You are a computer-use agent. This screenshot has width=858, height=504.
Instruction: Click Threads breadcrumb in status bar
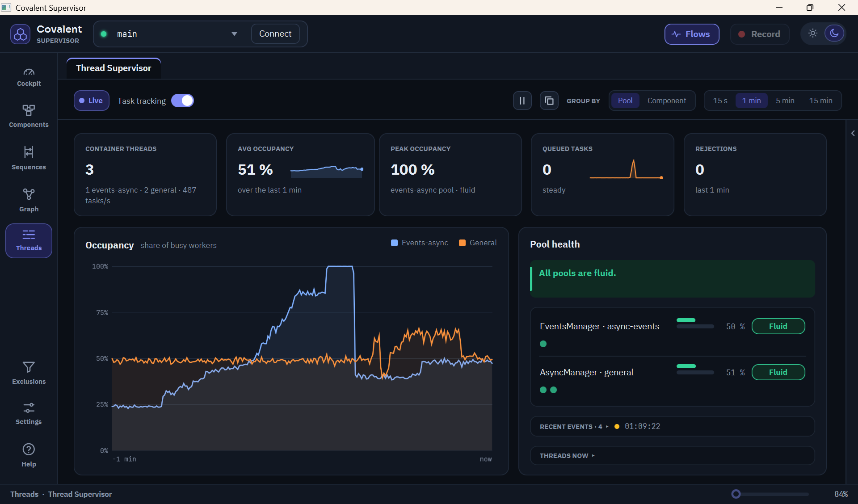[24, 494]
